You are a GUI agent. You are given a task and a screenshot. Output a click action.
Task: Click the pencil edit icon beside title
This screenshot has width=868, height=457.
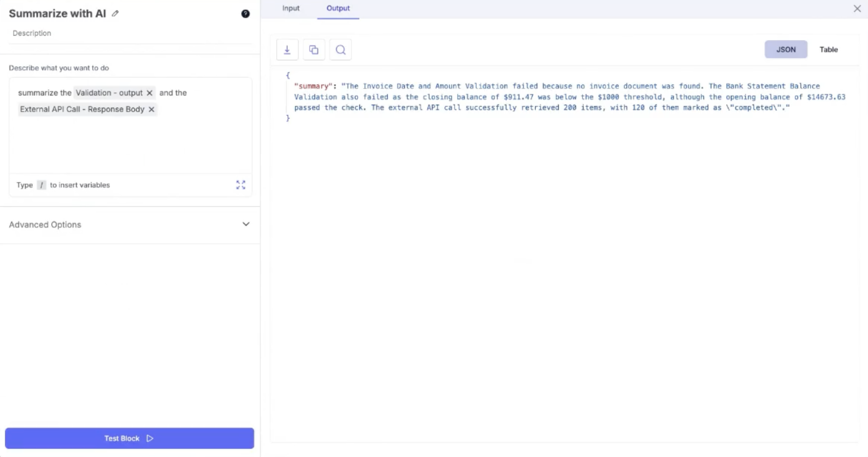coord(115,14)
